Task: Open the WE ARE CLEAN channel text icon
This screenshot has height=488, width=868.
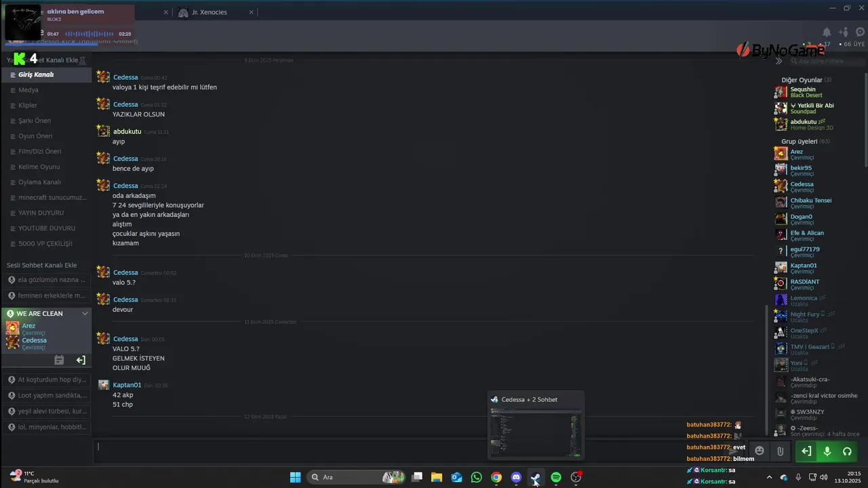Action: coord(59,360)
